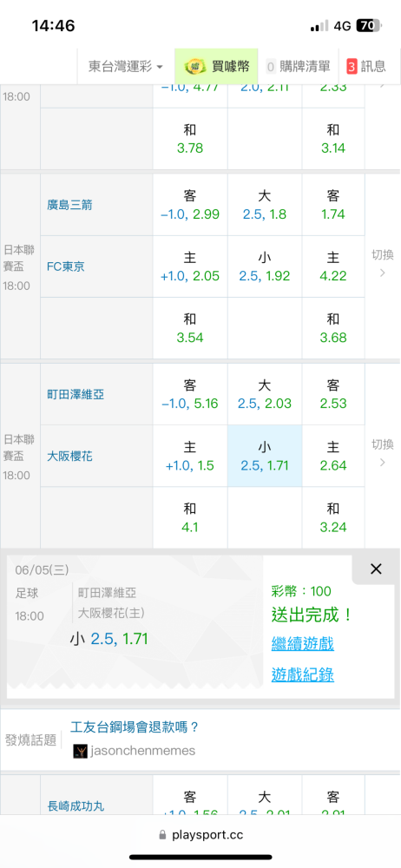
Task: Click 繼續遊戲 link
Action: (x=302, y=644)
